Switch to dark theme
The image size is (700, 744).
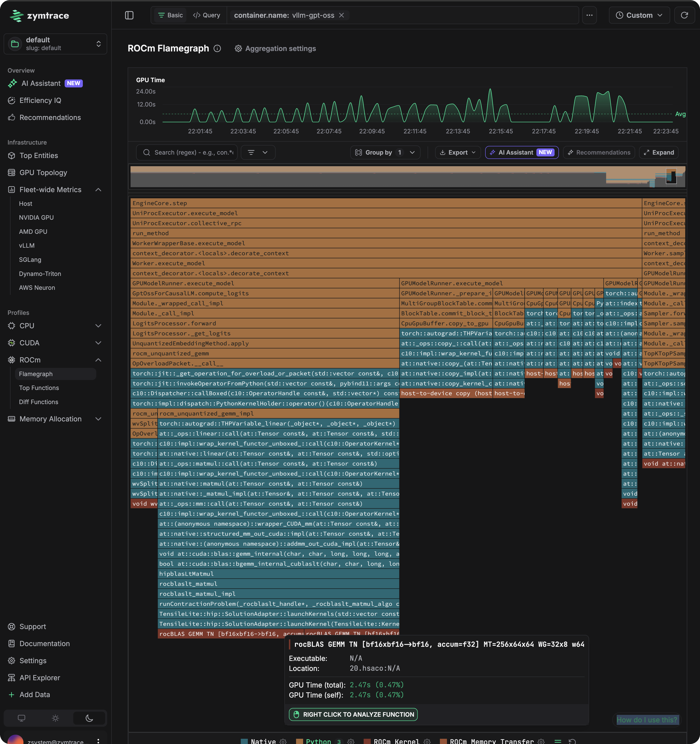click(89, 718)
